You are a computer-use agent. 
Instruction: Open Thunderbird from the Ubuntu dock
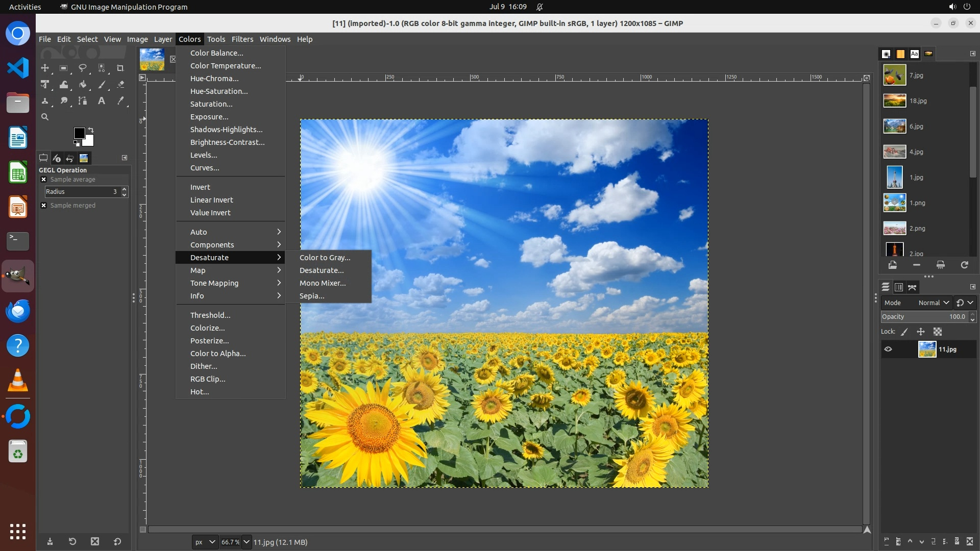tap(18, 311)
